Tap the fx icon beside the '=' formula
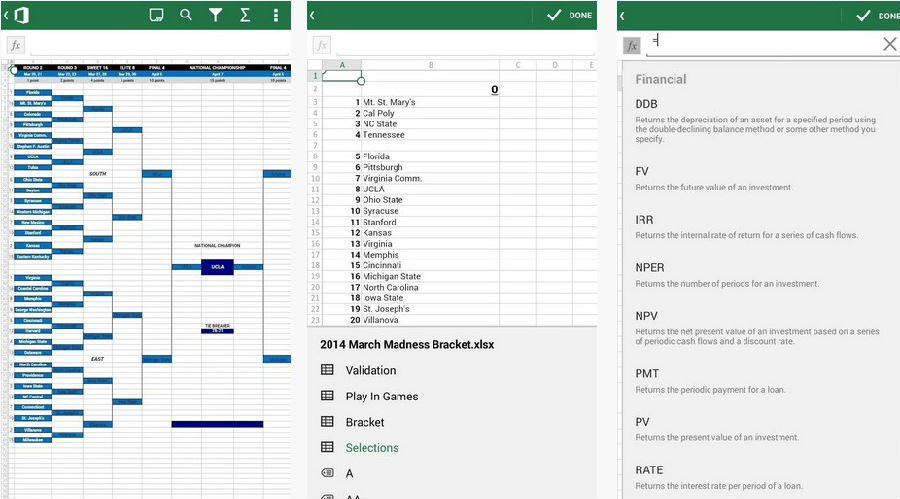The height and width of the screenshot is (499, 900). tap(632, 45)
